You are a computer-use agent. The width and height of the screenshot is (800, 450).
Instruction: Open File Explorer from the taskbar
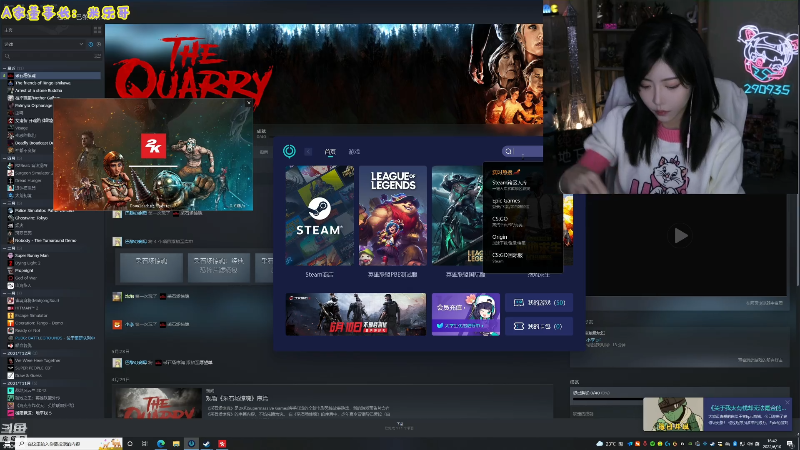(x=176, y=443)
